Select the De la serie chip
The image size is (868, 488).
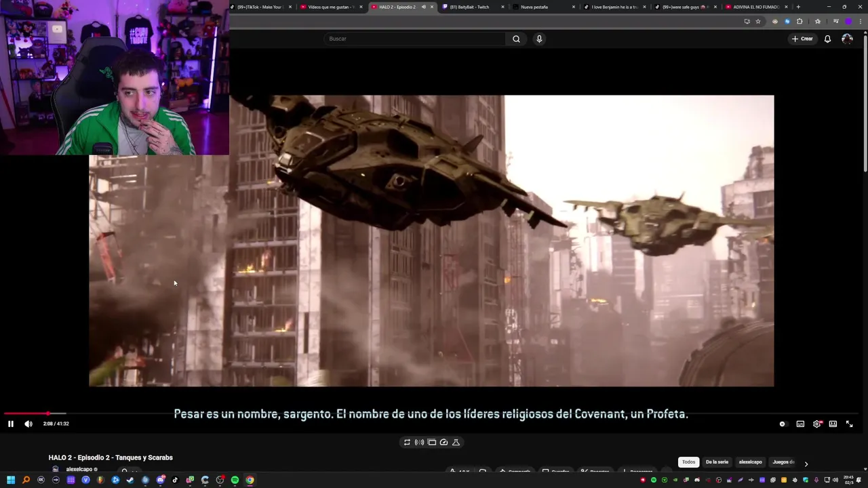tap(717, 462)
